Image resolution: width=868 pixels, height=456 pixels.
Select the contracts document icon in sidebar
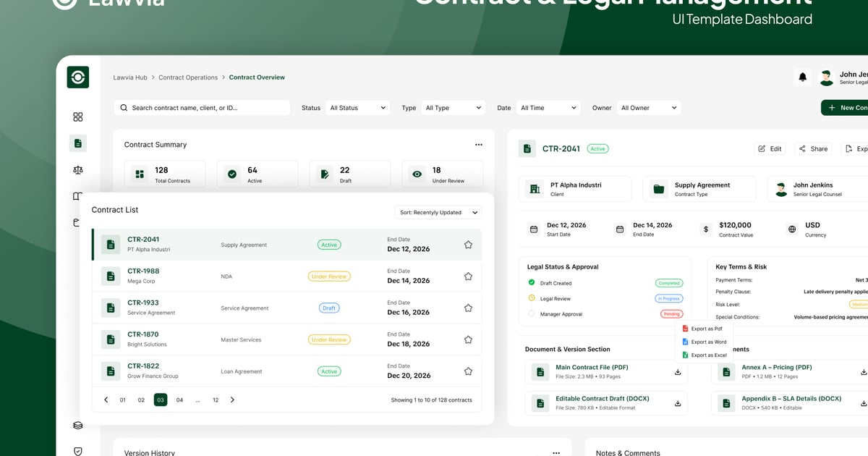click(x=78, y=143)
